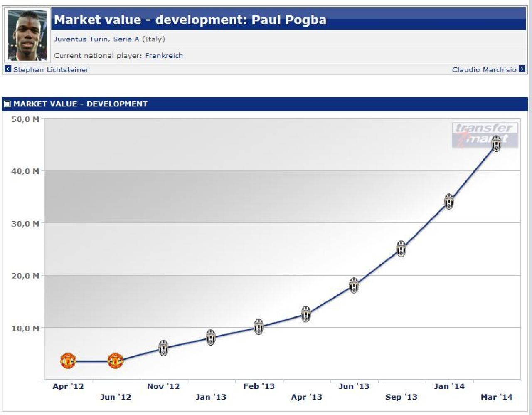Click the previous player arrow beside Stephan Lichtsteiner
Image resolution: width=532 pixels, height=415 pixels.
click(8, 69)
